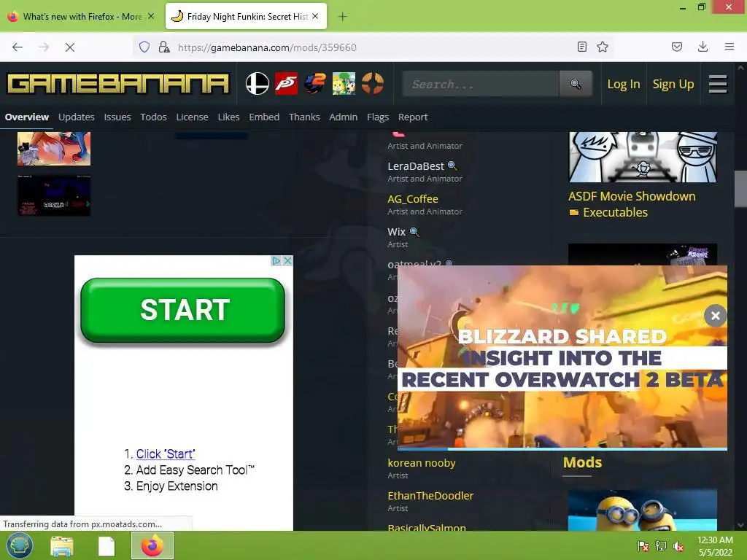Switch to Likes tab
The width and height of the screenshot is (747, 560).
(228, 117)
